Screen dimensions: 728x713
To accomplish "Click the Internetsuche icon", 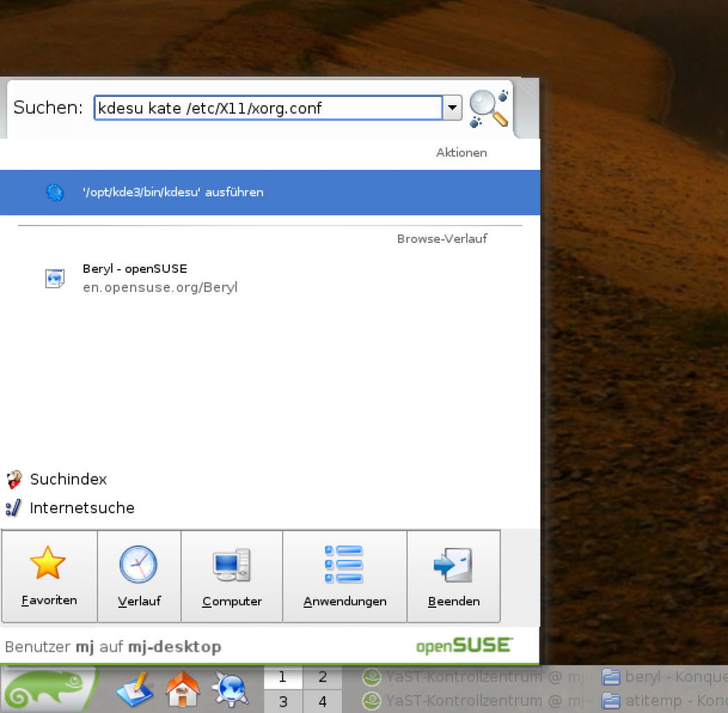I will click(13, 508).
